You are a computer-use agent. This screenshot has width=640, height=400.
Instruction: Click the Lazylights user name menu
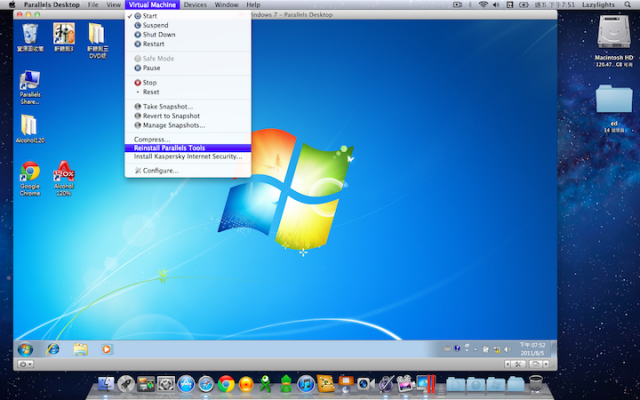coord(598,5)
